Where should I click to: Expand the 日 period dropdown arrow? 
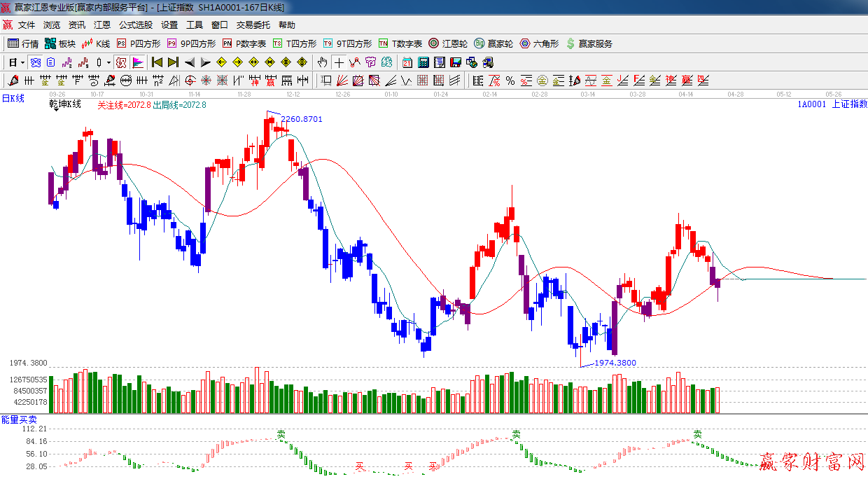coord(22,62)
